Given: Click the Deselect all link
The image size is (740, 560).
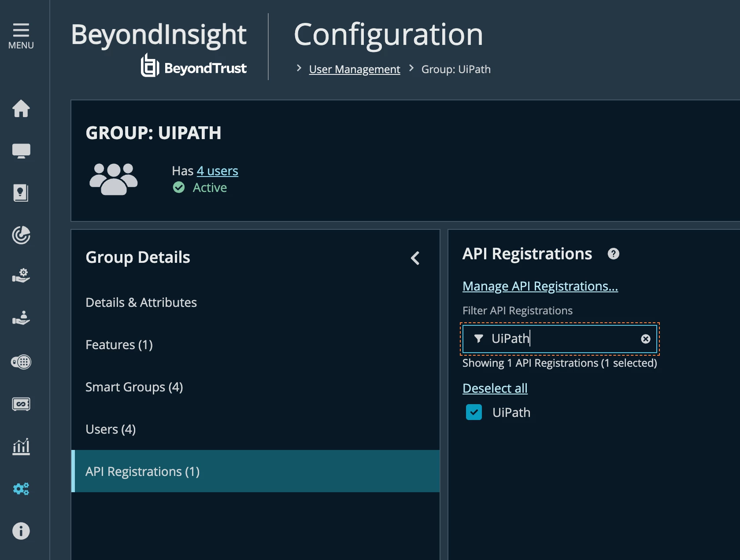Looking at the screenshot, I should click(x=495, y=388).
